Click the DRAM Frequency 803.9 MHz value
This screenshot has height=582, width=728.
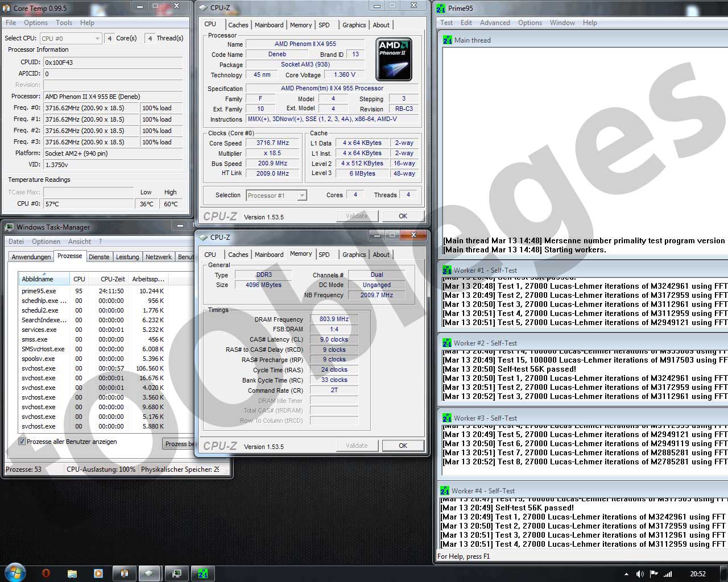(334, 319)
